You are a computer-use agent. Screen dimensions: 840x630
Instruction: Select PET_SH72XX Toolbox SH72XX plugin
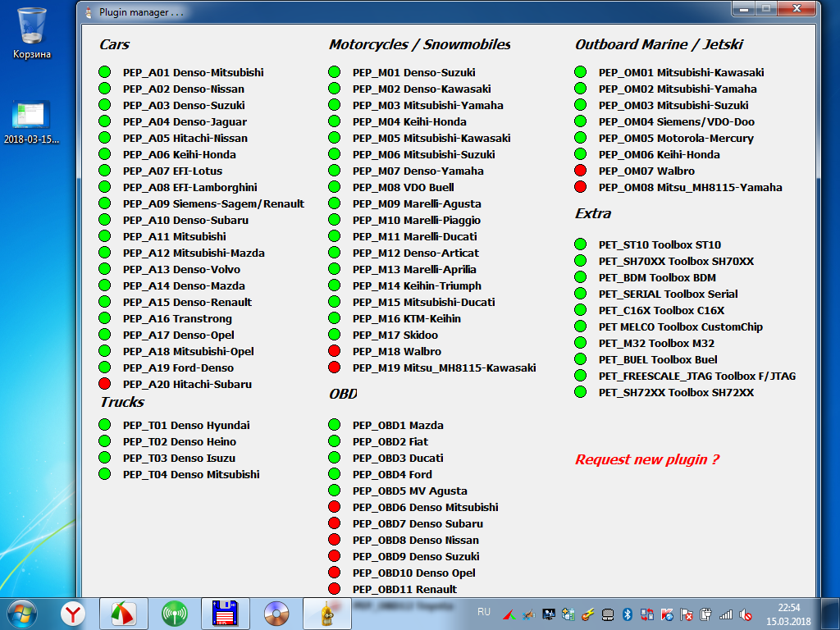tap(676, 392)
